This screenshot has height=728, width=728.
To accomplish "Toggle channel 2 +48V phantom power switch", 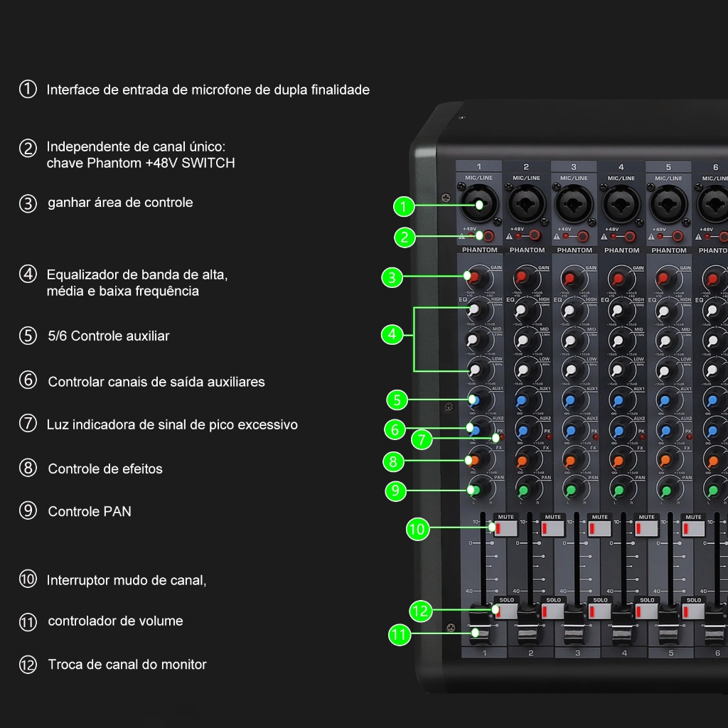I will tap(535, 235).
